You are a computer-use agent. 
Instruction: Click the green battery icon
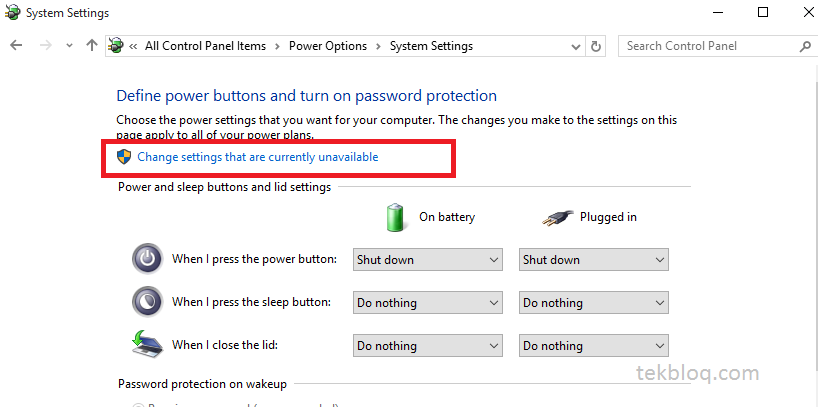point(395,218)
